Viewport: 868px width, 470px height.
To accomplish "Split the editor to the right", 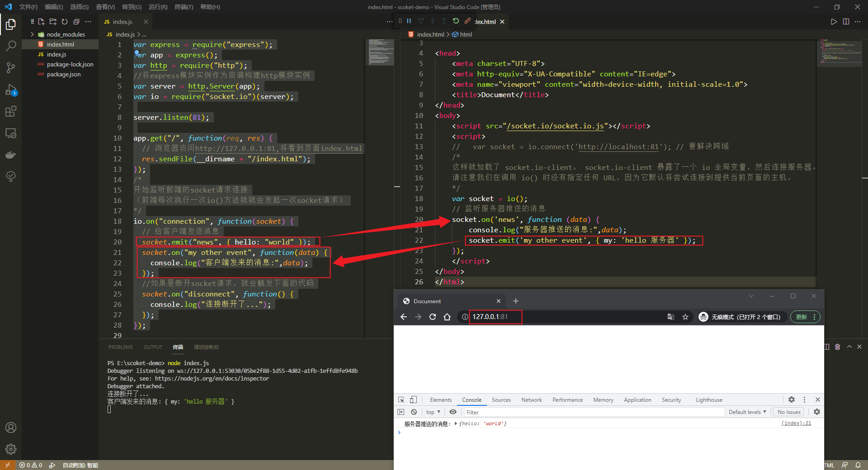I will tap(846, 22).
